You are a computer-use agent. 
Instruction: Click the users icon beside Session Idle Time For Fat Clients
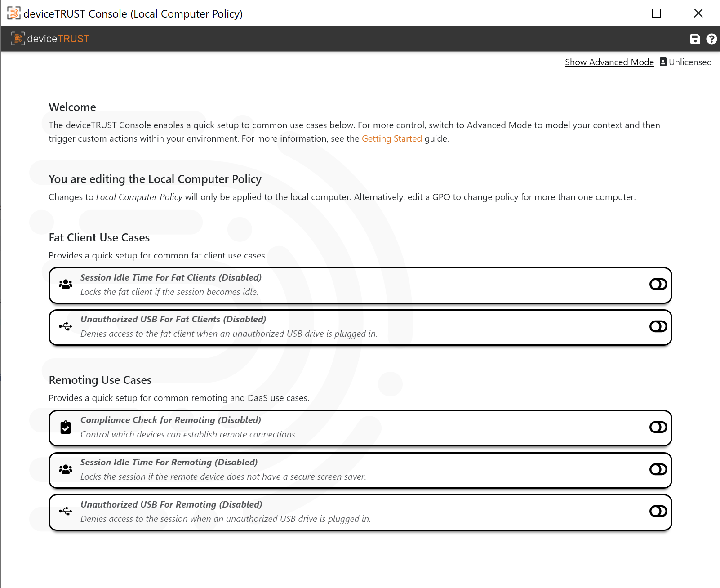coord(66,284)
